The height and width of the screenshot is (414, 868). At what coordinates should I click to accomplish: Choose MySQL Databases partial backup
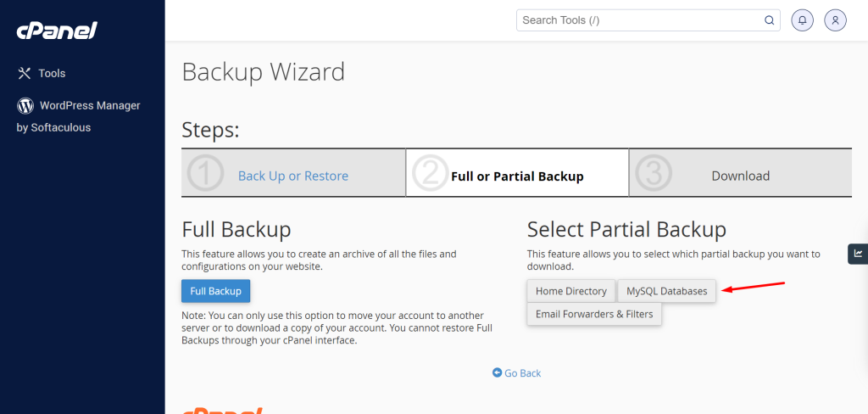click(x=666, y=291)
